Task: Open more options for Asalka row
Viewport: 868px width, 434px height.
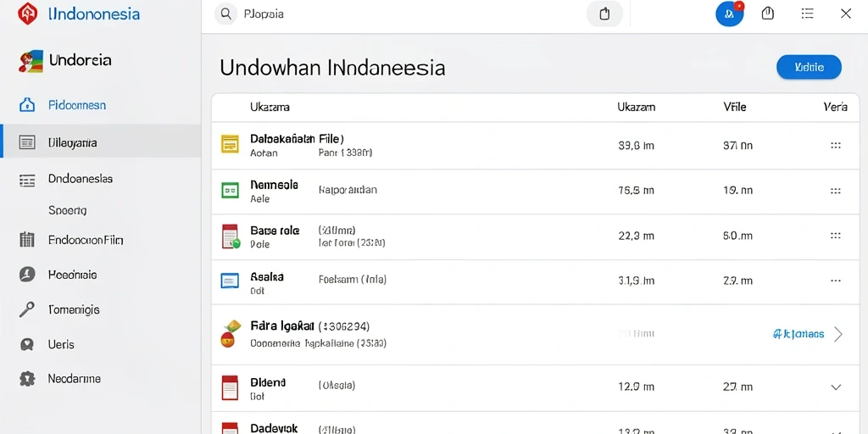Action: tap(836, 281)
